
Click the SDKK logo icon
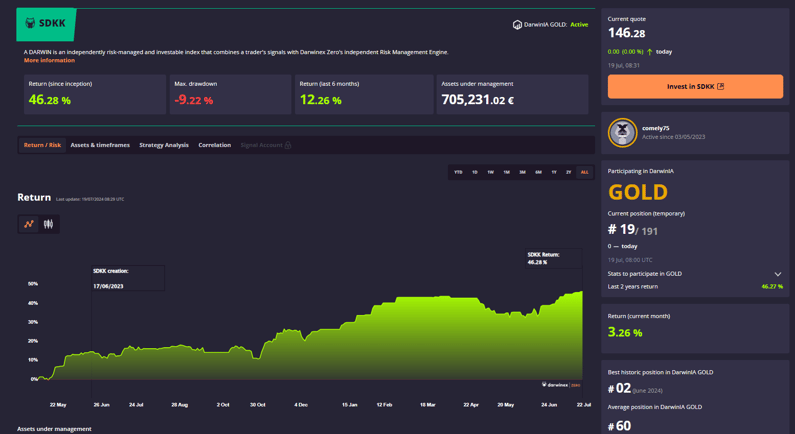point(30,23)
